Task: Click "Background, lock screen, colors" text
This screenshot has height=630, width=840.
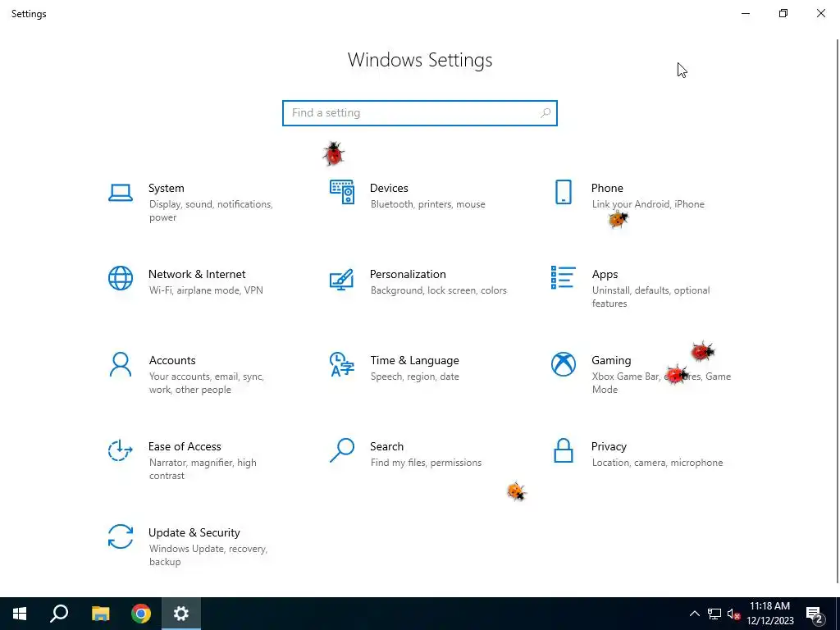Action: pyautogui.click(x=438, y=290)
